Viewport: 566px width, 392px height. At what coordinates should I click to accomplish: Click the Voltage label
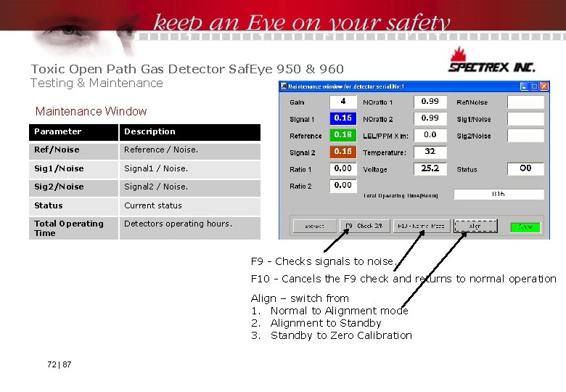[x=374, y=170]
